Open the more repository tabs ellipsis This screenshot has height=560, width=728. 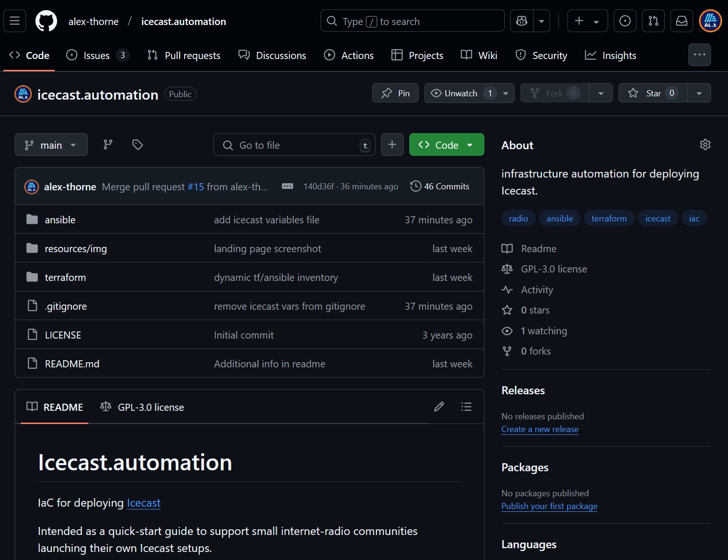point(700,55)
